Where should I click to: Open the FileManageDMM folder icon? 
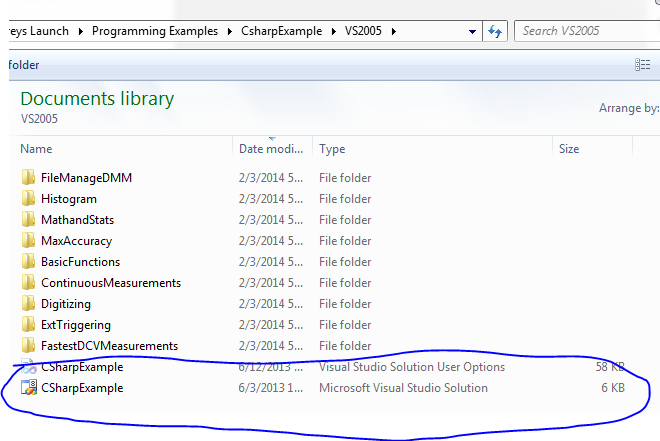coord(28,178)
